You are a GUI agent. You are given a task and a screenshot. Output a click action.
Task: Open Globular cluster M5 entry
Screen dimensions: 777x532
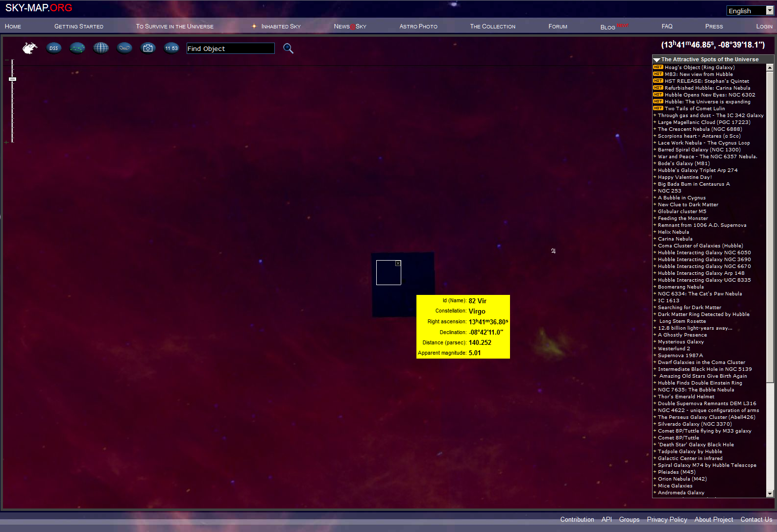(x=682, y=212)
